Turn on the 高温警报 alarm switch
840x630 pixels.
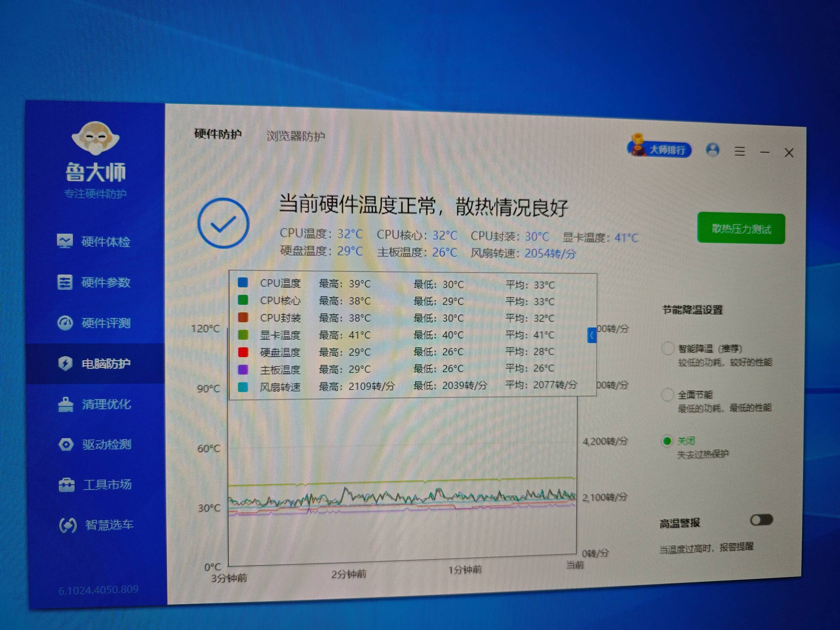point(761,520)
